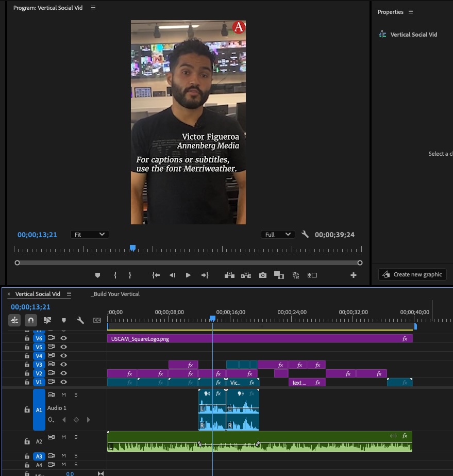Toggle lock on track V6
The image size is (453, 476).
[x=27, y=338]
